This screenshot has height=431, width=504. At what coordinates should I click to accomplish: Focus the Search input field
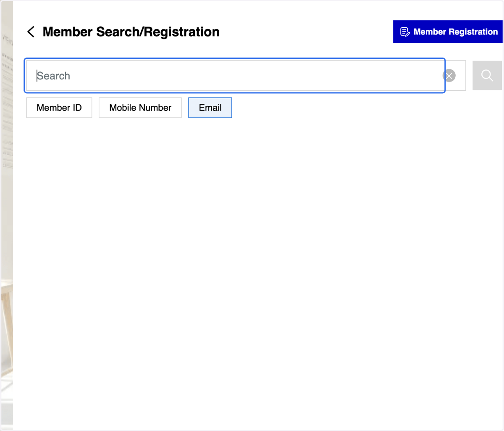click(x=235, y=76)
